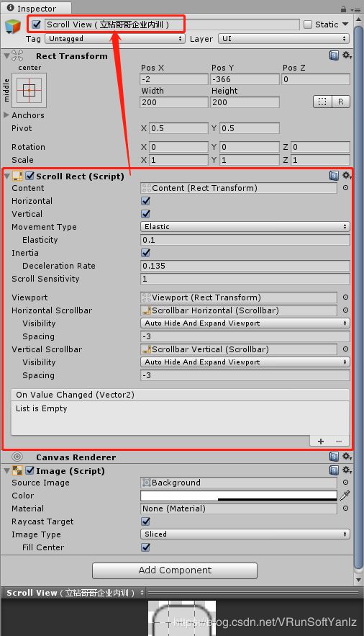364x636 pixels.
Task: Click the Deceleration Rate field
Action: pyautogui.click(x=245, y=266)
